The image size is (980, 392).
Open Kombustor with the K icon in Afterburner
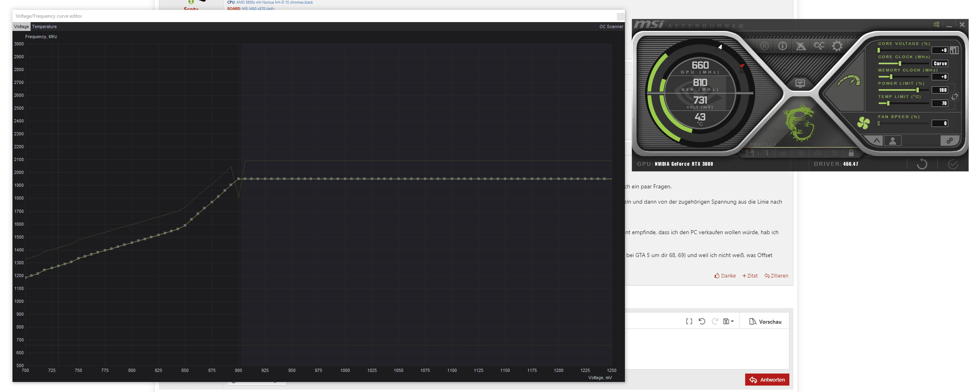(x=764, y=46)
